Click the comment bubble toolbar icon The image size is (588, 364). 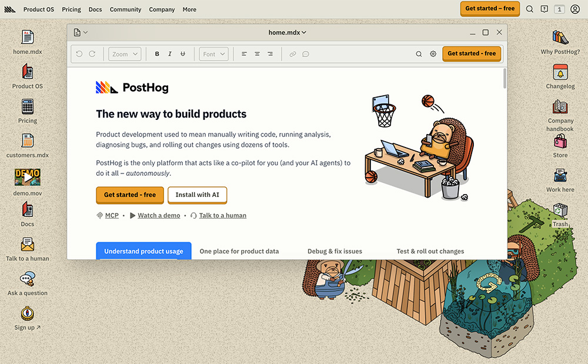(x=306, y=54)
